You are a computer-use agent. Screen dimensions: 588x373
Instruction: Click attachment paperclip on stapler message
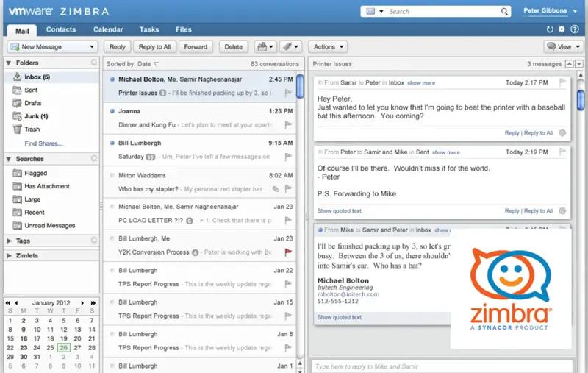point(276,189)
